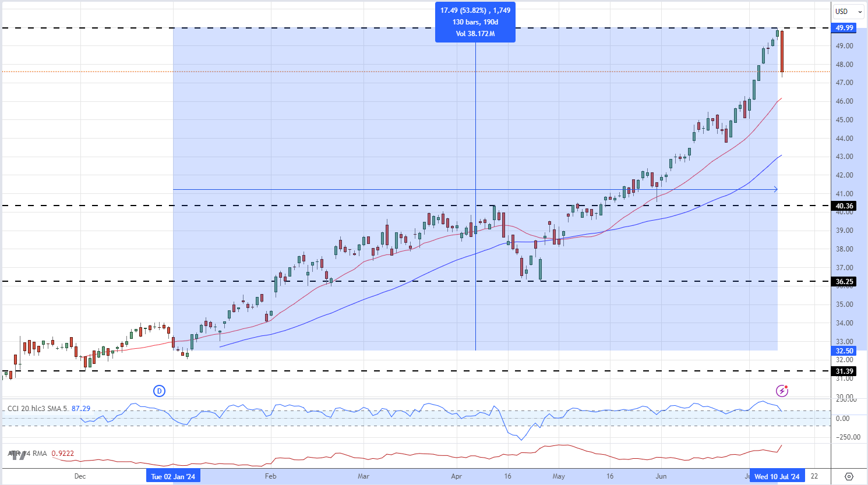Click the May label on time axis

559,476
